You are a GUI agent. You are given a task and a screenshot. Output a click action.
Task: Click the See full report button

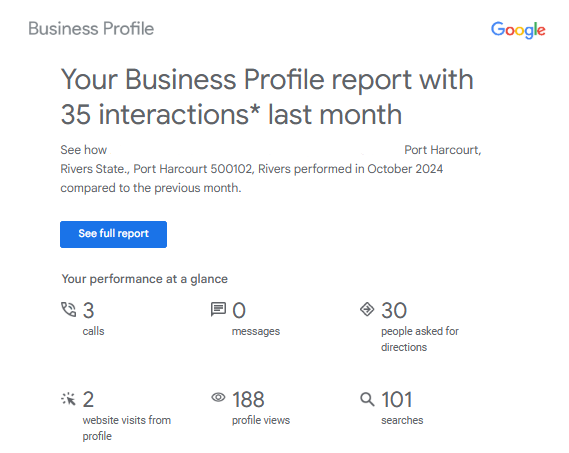click(x=113, y=234)
